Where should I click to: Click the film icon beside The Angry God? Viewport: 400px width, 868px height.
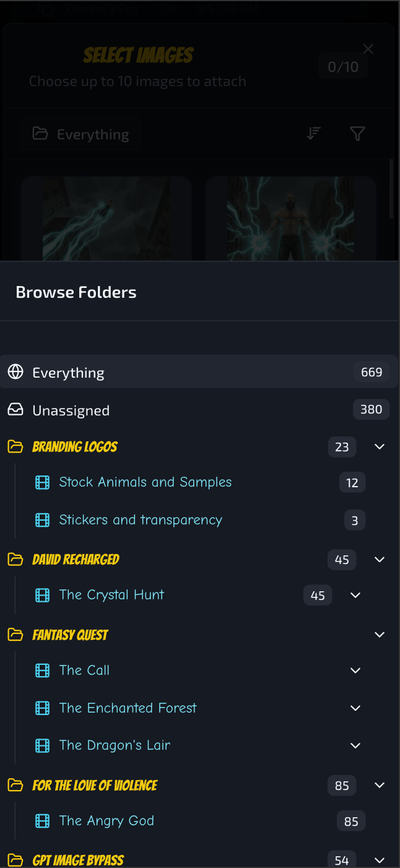(x=42, y=821)
